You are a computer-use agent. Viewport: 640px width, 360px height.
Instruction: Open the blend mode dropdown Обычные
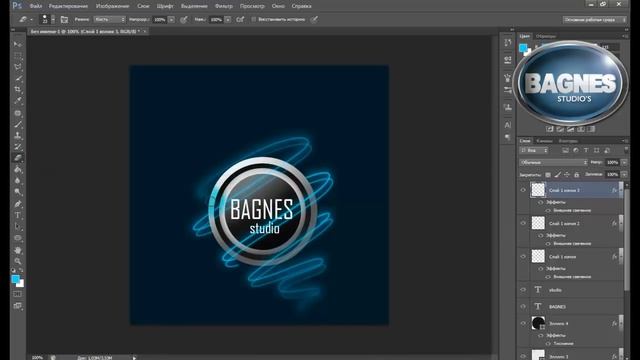tap(553, 162)
